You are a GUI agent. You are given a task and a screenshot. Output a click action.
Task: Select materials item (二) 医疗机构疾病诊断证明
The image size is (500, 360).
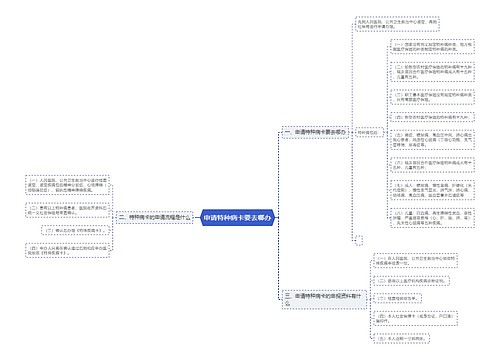411,281
